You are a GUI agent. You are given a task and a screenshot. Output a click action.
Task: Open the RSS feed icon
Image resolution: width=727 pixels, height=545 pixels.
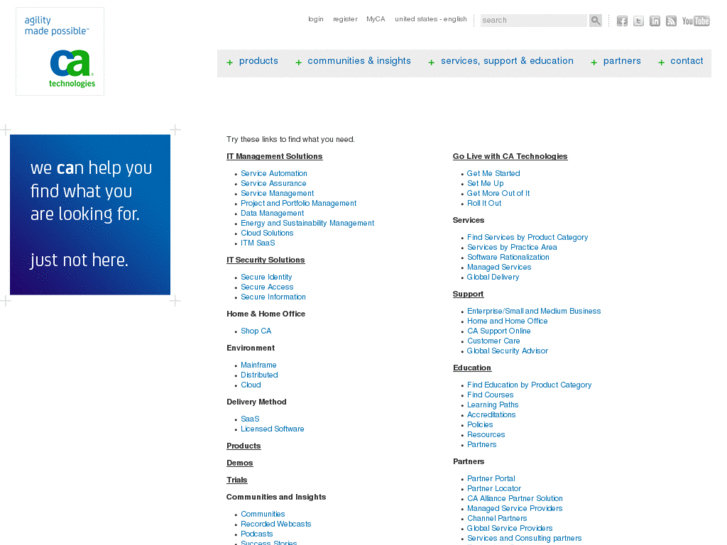point(671,21)
